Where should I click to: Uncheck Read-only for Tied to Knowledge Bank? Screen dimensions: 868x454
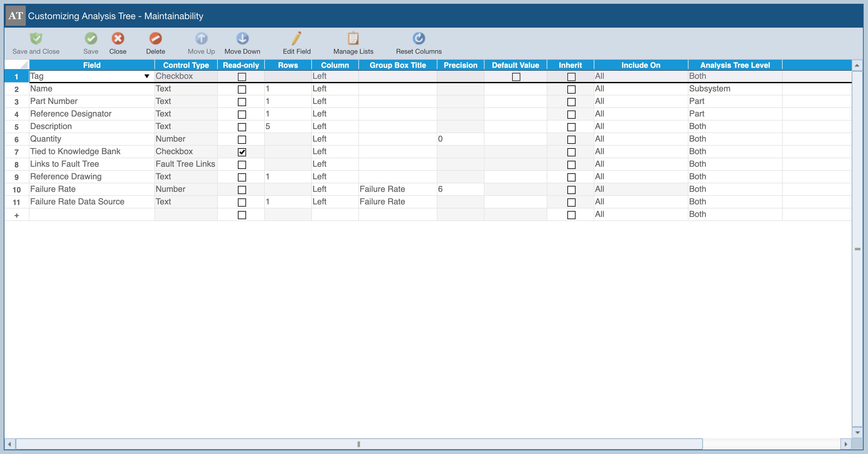coord(242,152)
